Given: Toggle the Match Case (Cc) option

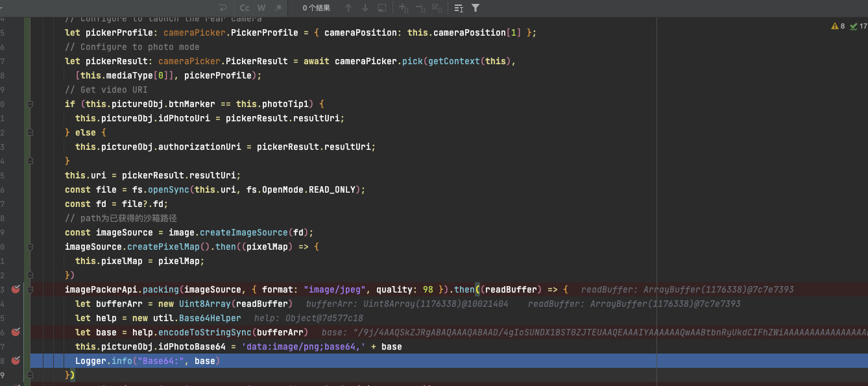Looking at the screenshot, I should 245,8.
